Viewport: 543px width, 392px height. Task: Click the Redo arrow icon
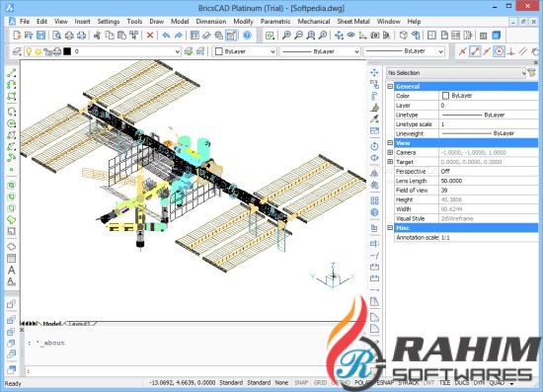click(x=179, y=35)
